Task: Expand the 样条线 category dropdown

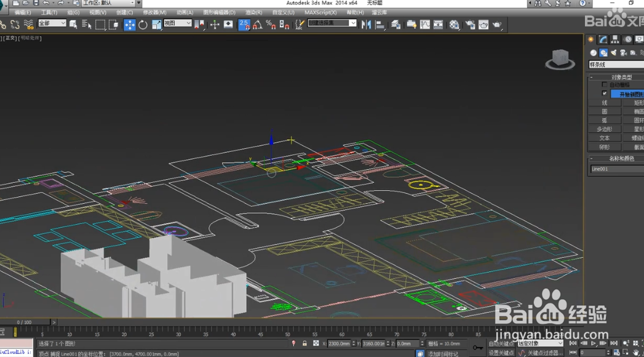Action: point(616,65)
